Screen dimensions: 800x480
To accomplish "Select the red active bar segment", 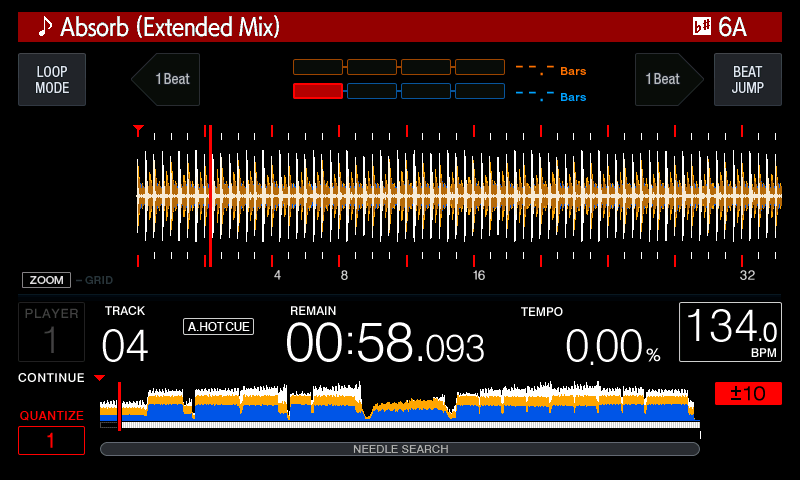I will 318,91.
